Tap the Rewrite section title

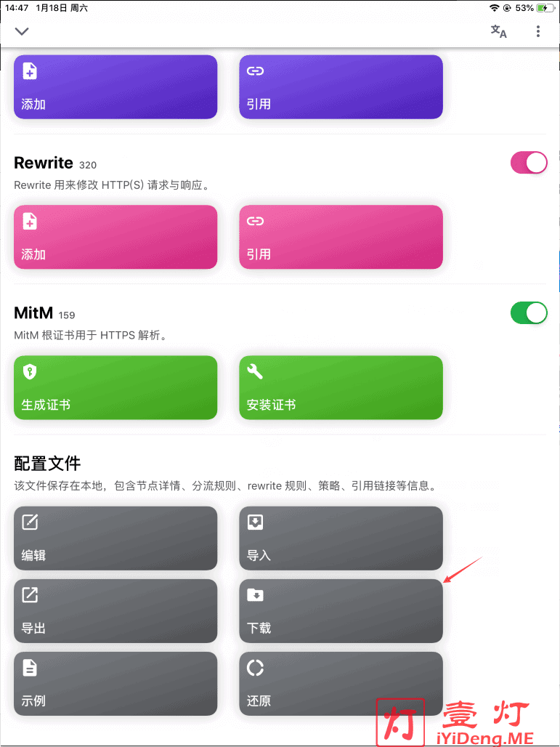point(44,163)
